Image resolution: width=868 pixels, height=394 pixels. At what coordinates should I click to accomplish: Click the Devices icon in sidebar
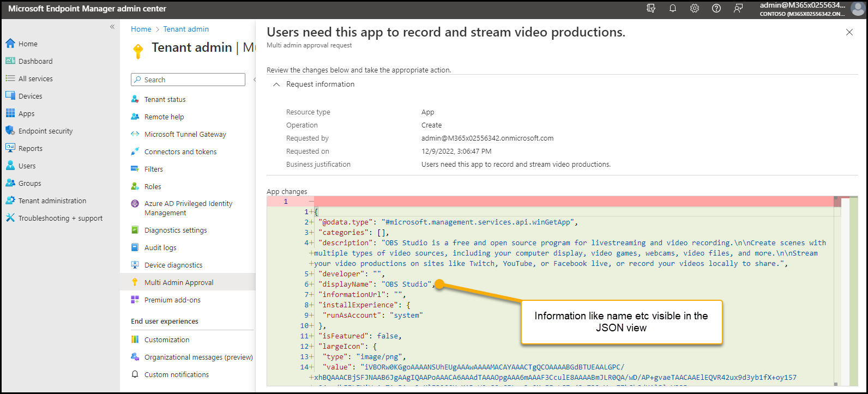(x=10, y=96)
